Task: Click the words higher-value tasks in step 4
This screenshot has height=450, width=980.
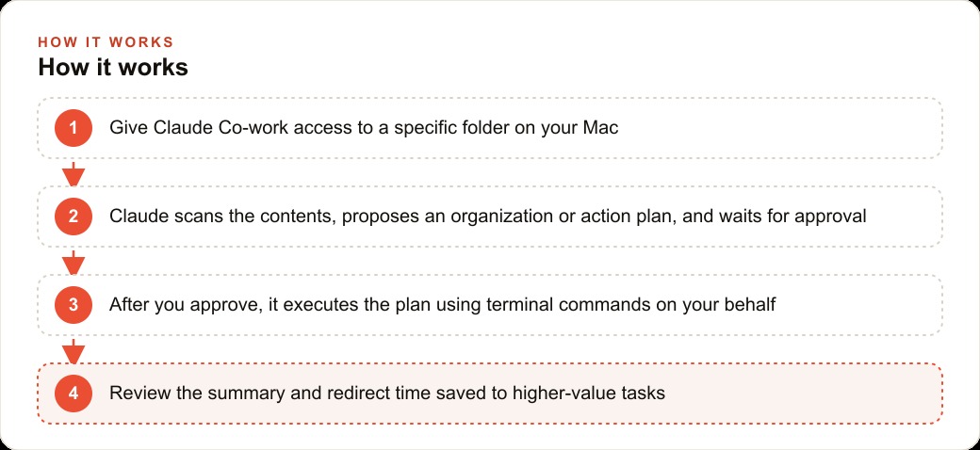Action: tap(588, 394)
